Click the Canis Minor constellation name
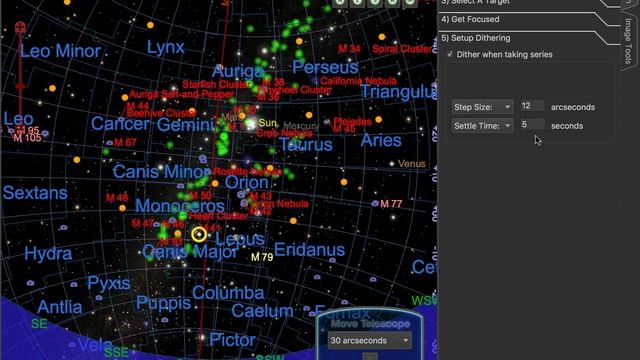Screen dimensions: 640x360 [x=162, y=171]
